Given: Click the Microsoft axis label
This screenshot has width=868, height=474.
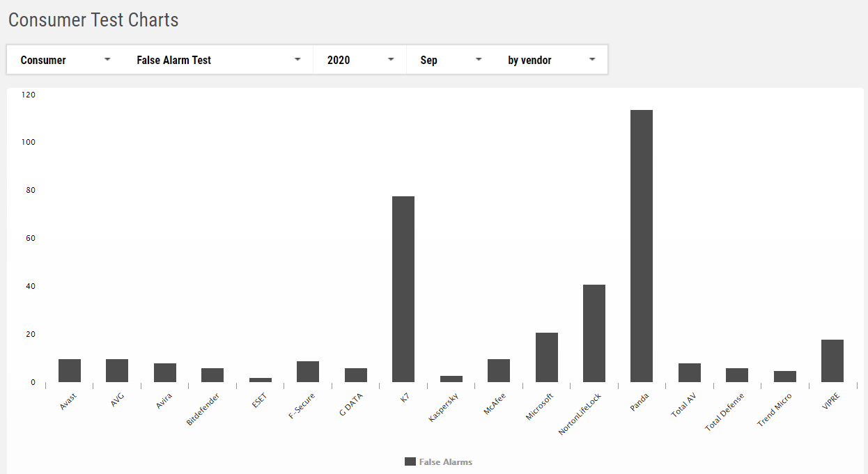Looking at the screenshot, I should coord(540,406).
